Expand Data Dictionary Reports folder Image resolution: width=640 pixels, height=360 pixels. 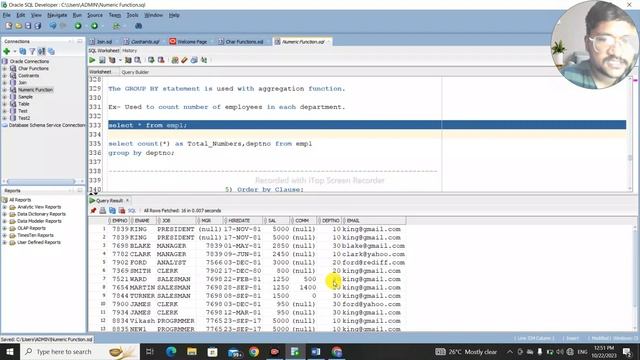5,214
